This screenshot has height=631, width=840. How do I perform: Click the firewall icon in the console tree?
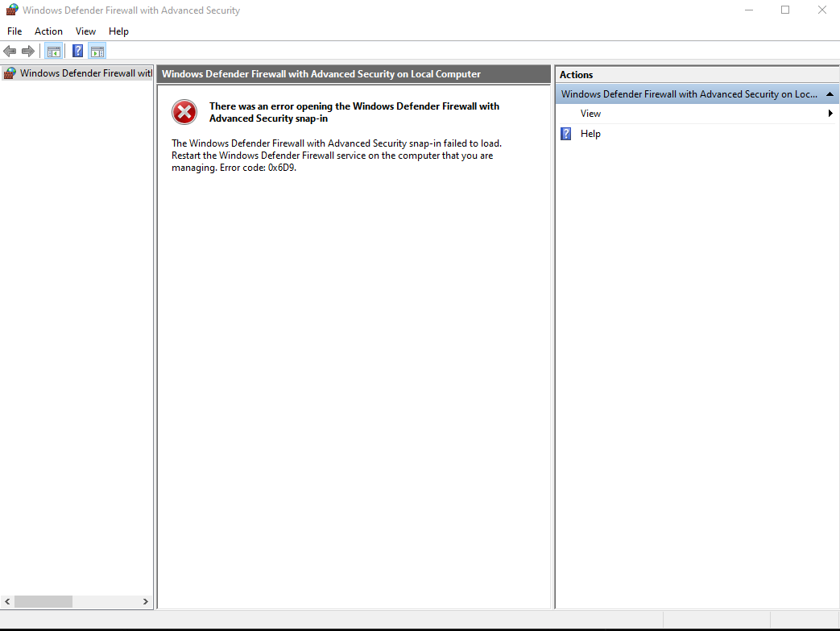(x=8, y=73)
